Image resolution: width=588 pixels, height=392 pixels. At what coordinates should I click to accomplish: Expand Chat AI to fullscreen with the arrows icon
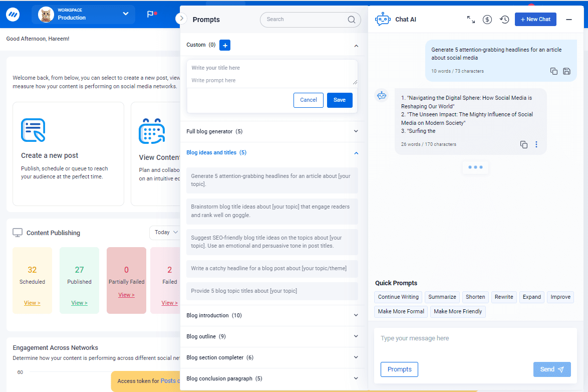click(x=470, y=19)
